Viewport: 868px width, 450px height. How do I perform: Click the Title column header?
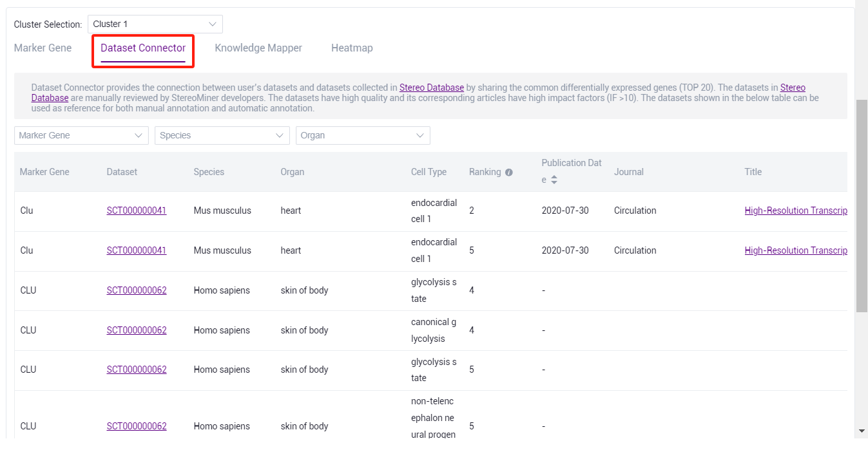coord(753,172)
